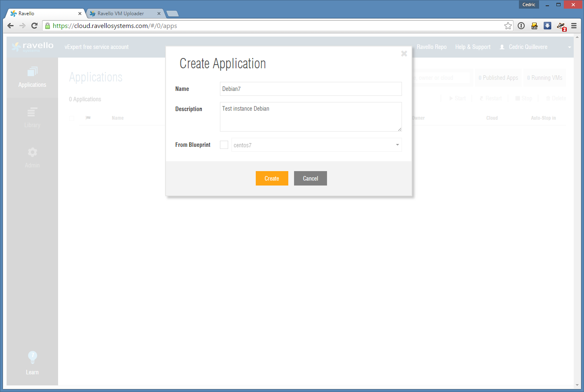Click the Name field containing Debian7
This screenshot has width=584, height=392.
311,89
